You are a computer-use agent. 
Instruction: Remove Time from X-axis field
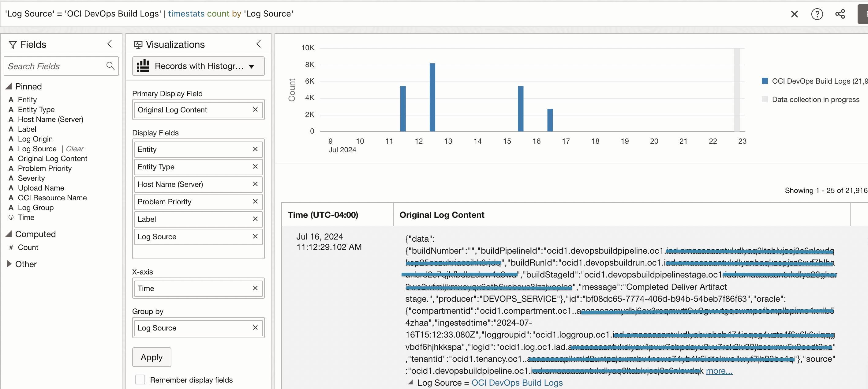pos(255,288)
